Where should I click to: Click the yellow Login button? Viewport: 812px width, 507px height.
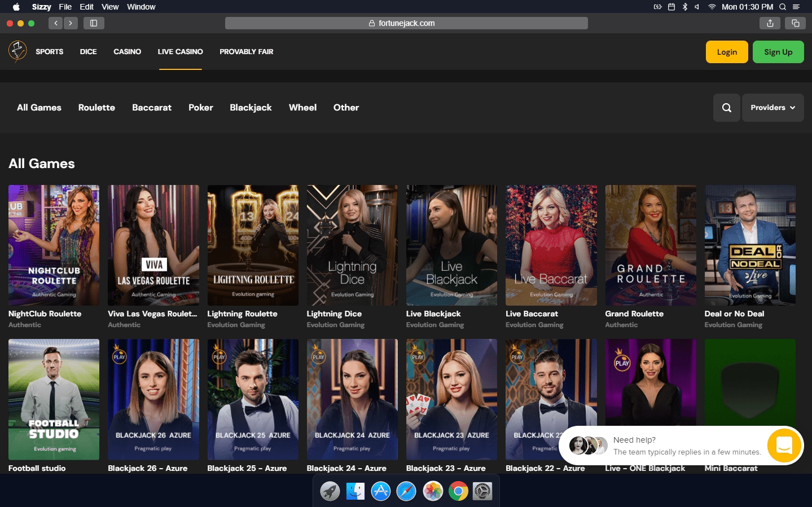[x=727, y=52]
